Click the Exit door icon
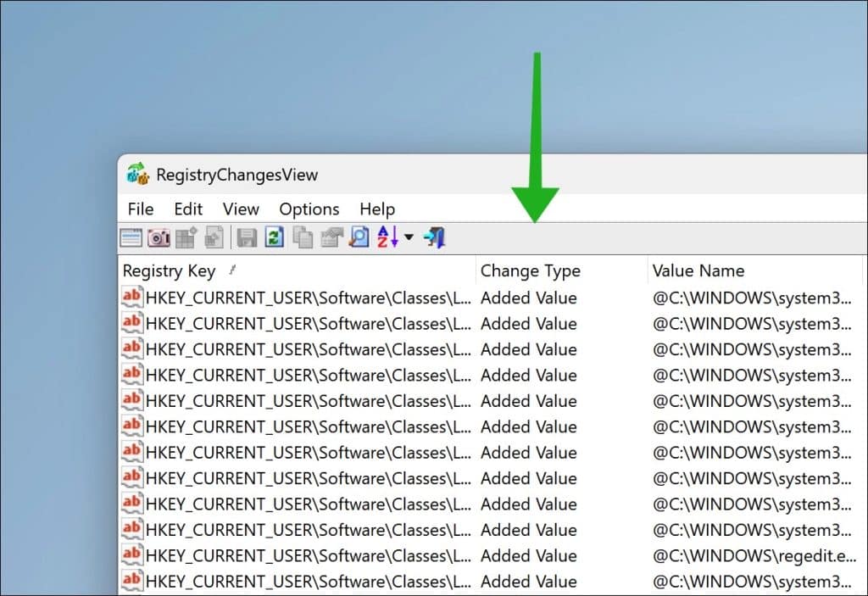The height and width of the screenshot is (596, 868). point(435,237)
